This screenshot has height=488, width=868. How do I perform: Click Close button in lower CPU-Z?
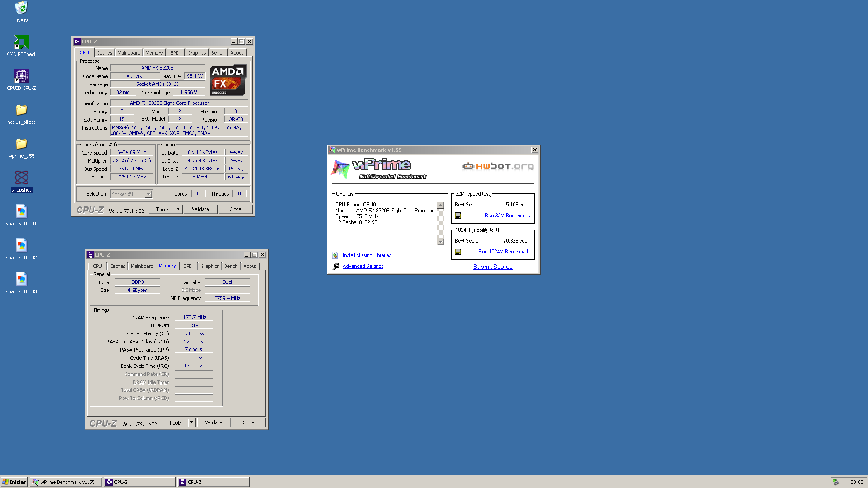pos(248,422)
